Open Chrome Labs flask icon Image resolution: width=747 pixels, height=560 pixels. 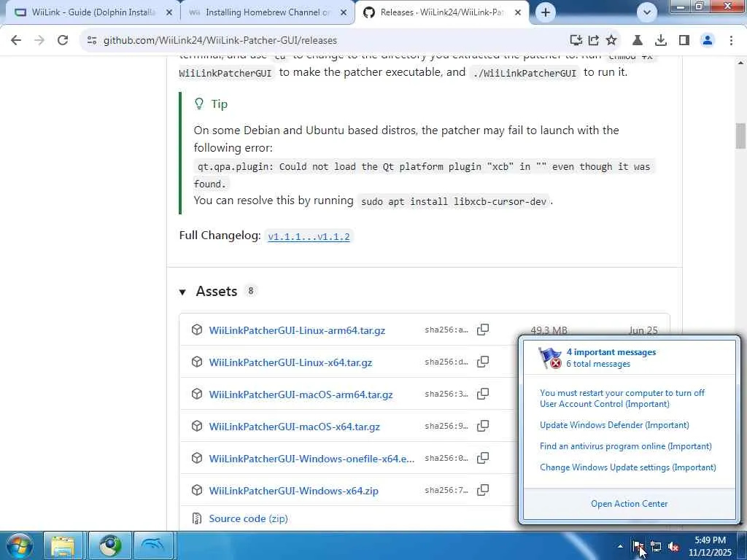click(638, 41)
